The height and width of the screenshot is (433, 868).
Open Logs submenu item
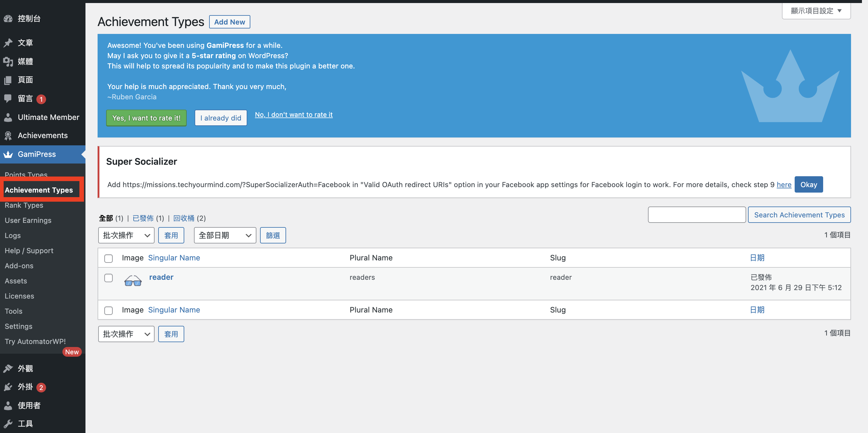click(13, 235)
